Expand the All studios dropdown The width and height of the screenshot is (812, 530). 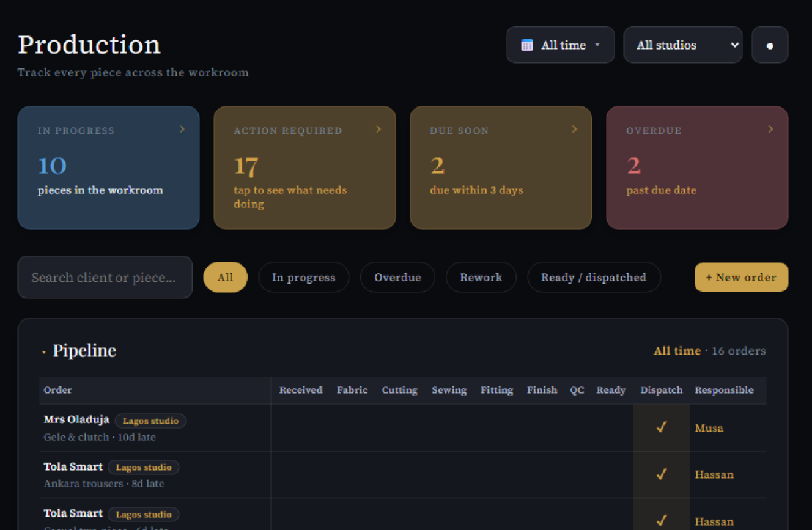[x=682, y=45]
